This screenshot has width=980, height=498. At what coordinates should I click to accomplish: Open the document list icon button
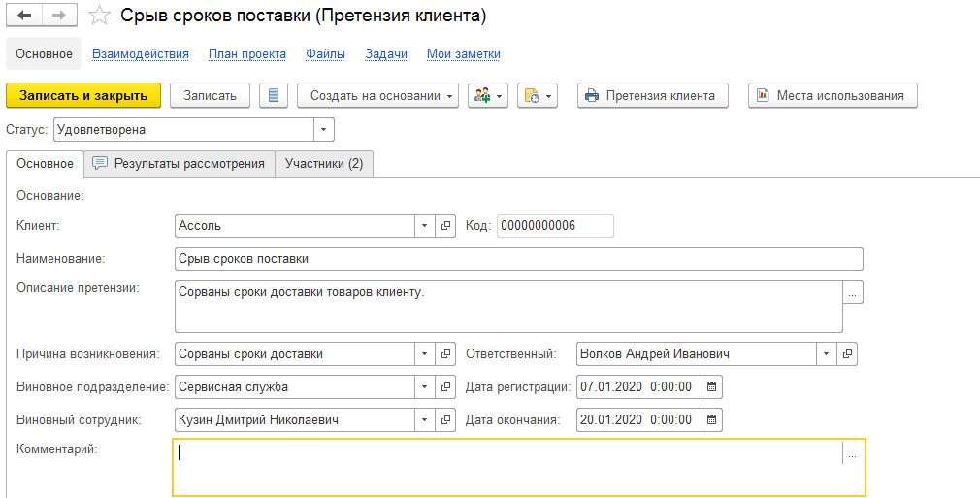pos(274,95)
